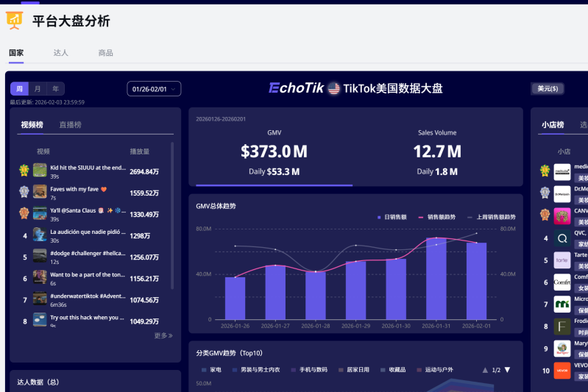Toggle 男装与男士内衣 category legend
Viewport: 588px width, 392px height.
coord(256,370)
